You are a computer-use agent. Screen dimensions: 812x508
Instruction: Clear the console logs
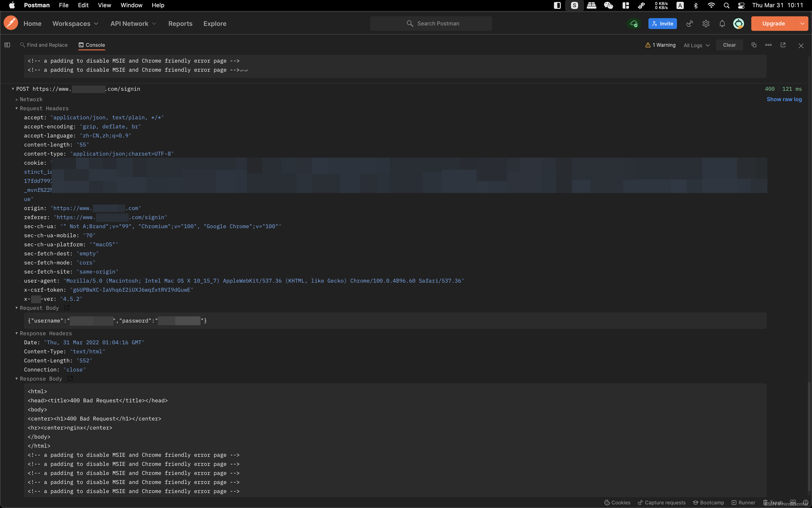[x=729, y=45]
